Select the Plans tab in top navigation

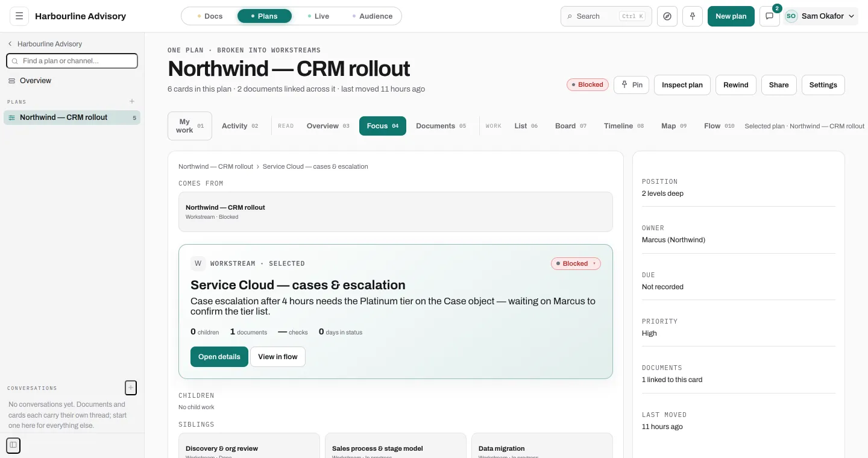click(x=265, y=16)
